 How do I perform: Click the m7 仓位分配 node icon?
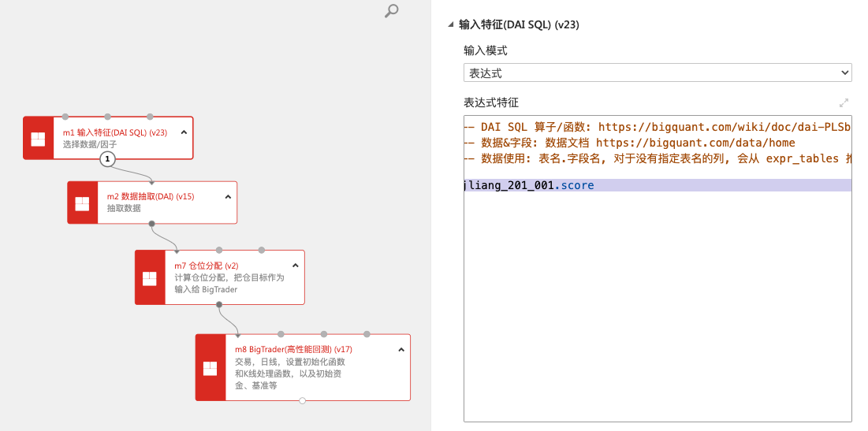coord(150,278)
